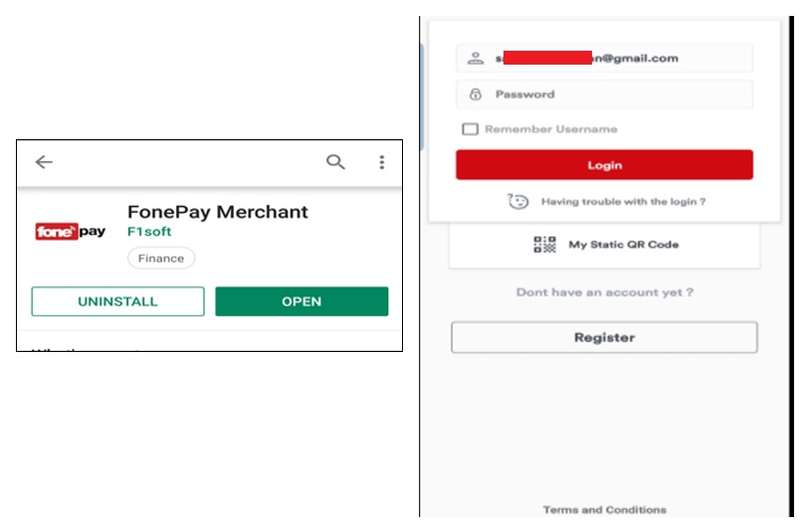Enable the Remember Username checkbox
Image resolution: width=807 pixels, height=532 pixels.
tap(471, 129)
